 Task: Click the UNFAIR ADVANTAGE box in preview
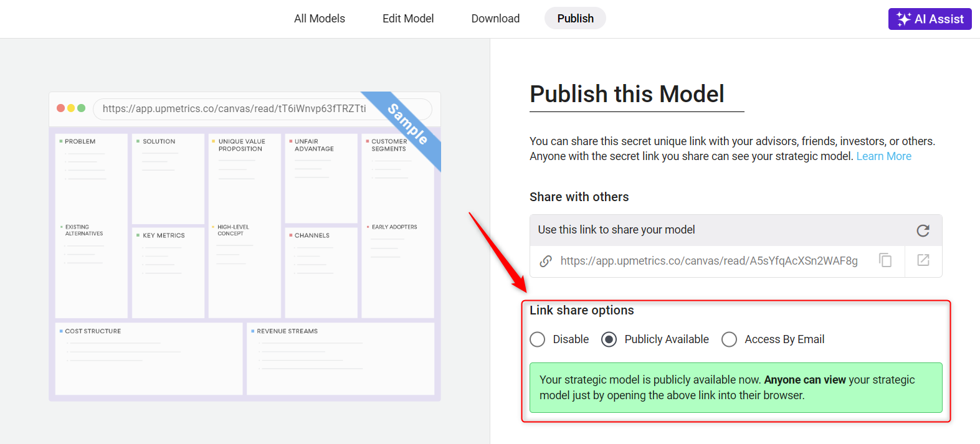pyautogui.click(x=321, y=179)
